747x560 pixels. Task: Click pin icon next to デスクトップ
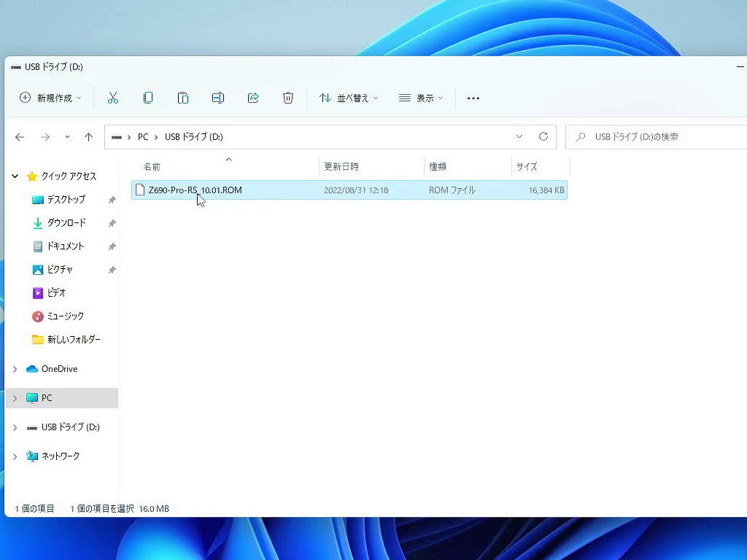click(112, 200)
